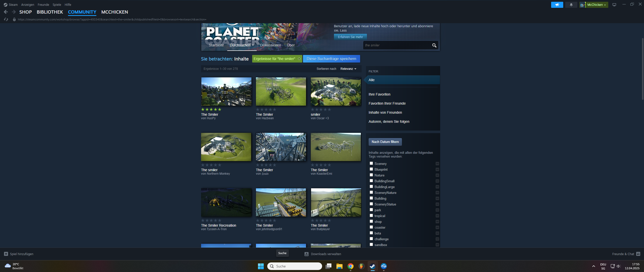Check the coaster tag checkbox
The image size is (644, 272).
371,227
